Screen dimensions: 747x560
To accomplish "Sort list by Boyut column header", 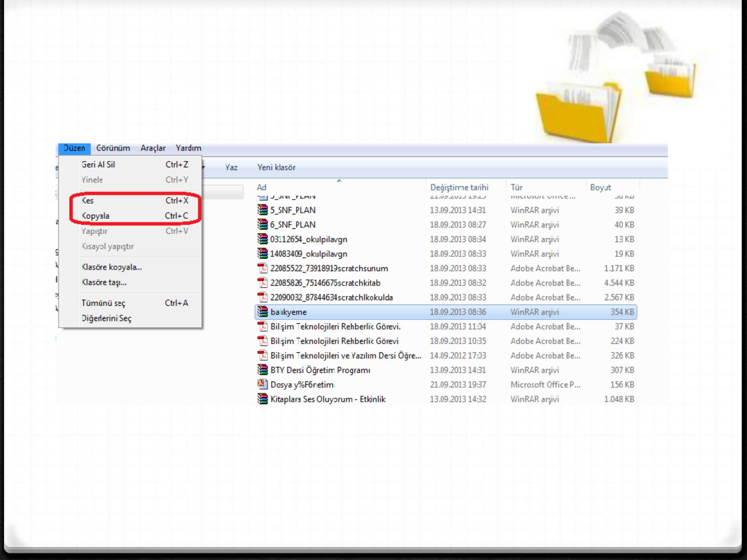I will tap(600, 187).
